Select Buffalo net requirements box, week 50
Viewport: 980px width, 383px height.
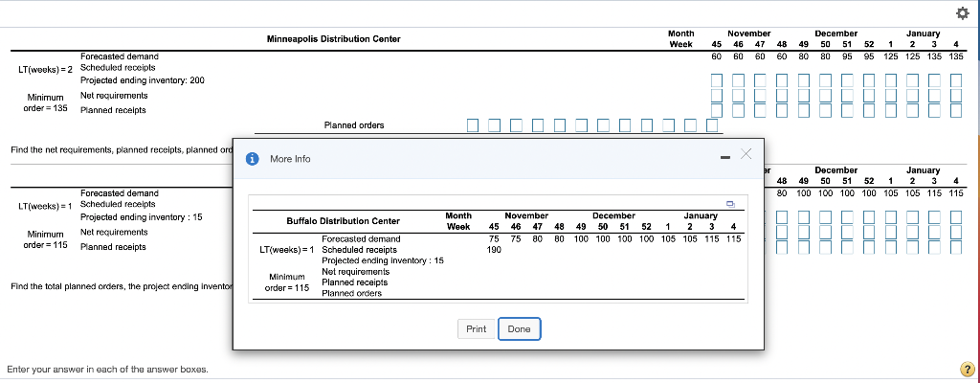tap(826, 232)
